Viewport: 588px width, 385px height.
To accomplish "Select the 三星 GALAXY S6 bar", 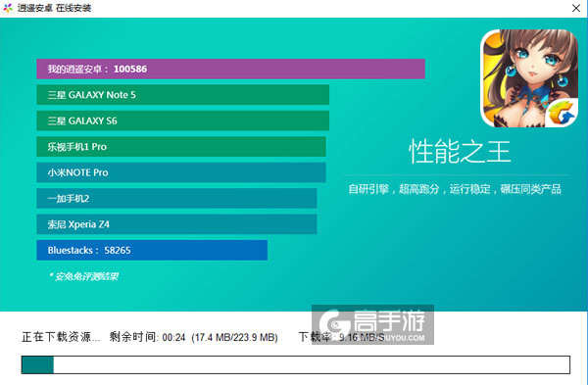I will pyautogui.click(x=182, y=120).
